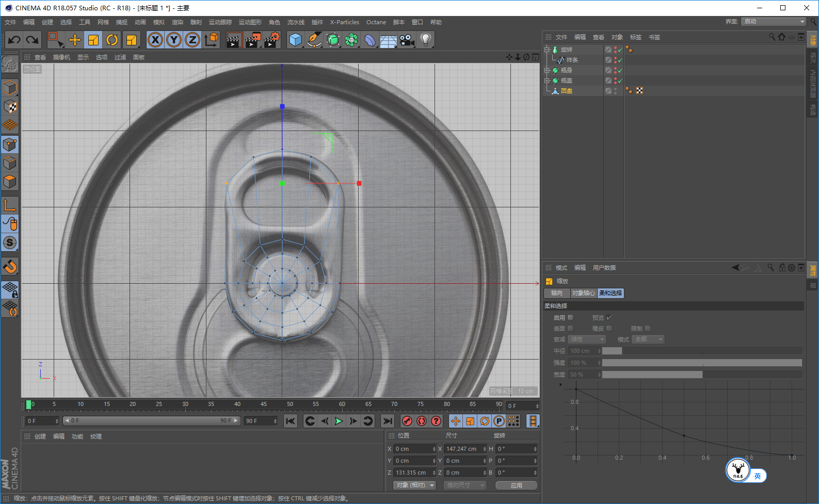Screen dimensions: 819x504
Task: Play the animation forward
Action: click(x=339, y=421)
